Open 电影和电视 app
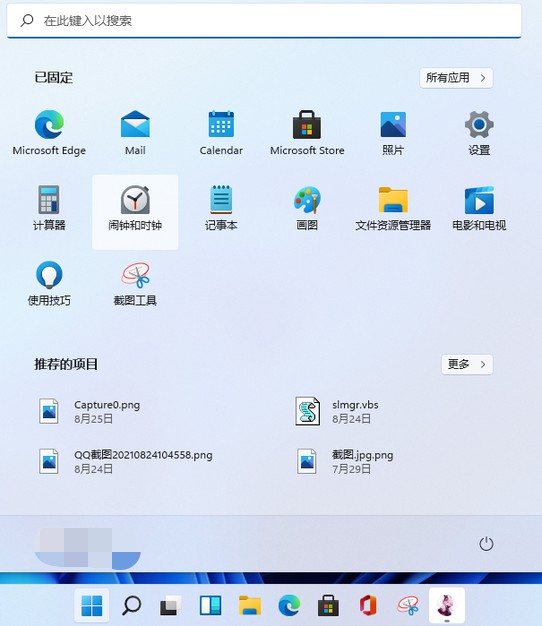Image resolution: width=542 pixels, height=626 pixels. pos(479,208)
